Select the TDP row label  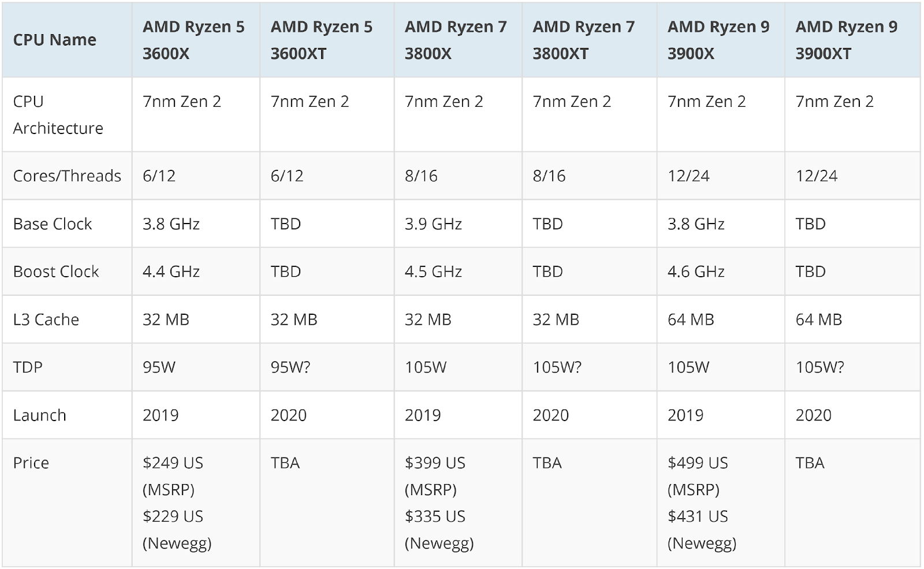(28, 367)
